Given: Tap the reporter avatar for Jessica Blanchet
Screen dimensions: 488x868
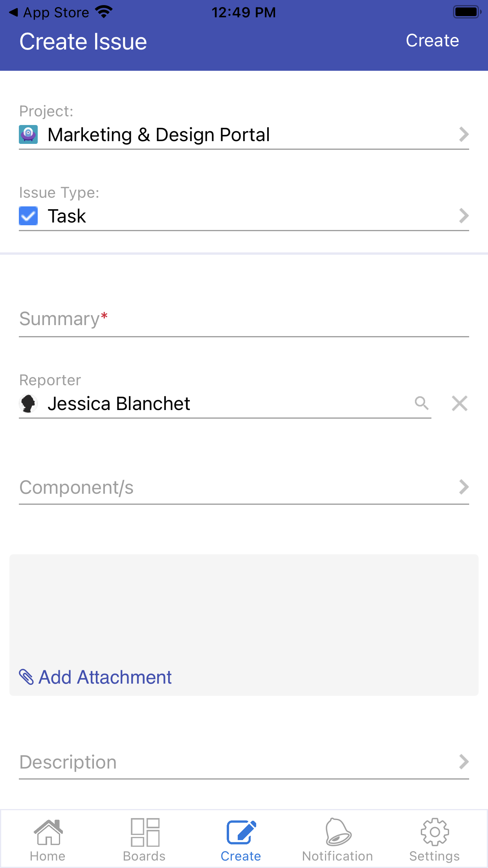Looking at the screenshot, I should coord(28,404).
